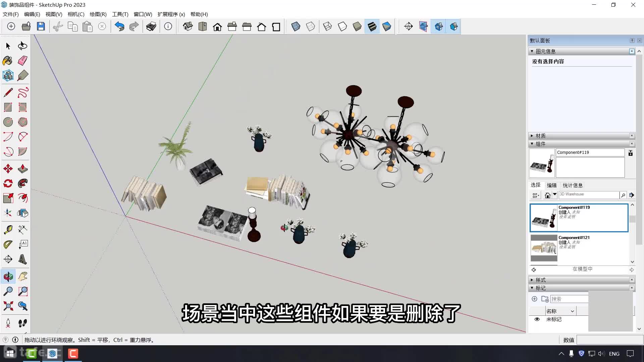Click the ENG language indicator in tray
The image size is (644, 362).
614,354
